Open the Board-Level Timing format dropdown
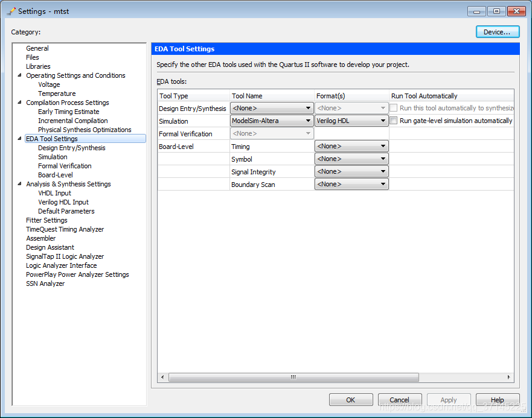The width and height of the screenshot is (532, 418). (351, 146)
